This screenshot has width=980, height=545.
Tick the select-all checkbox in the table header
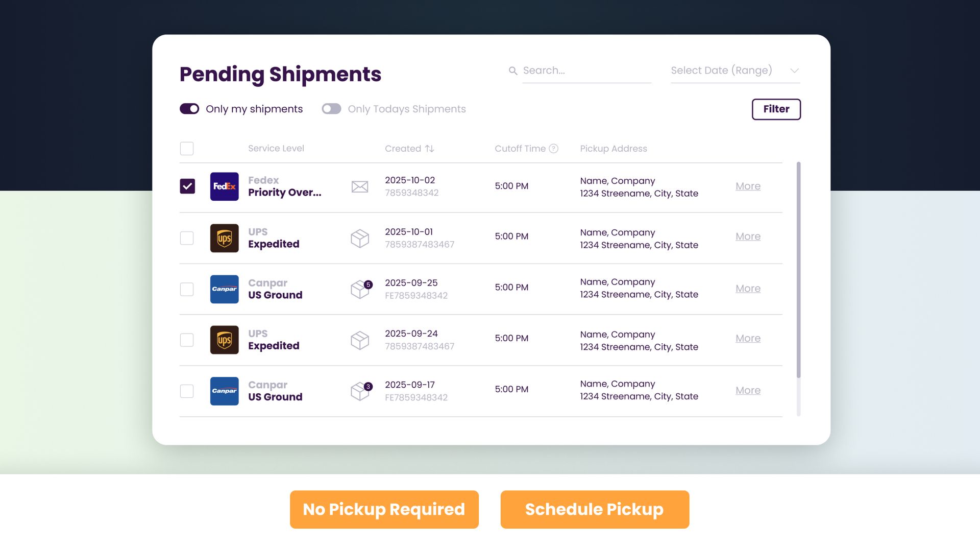pos(187,149)
